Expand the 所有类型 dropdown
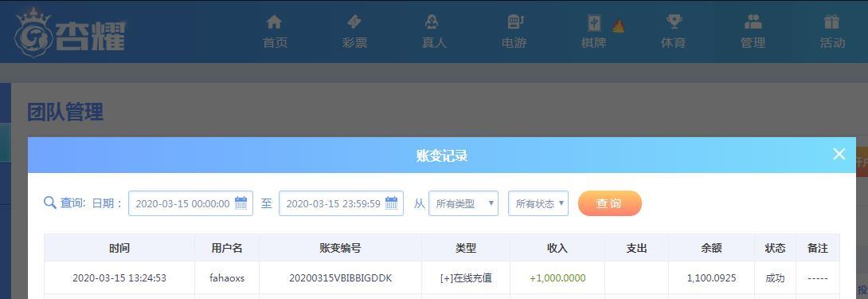Image resolution: width=868 pixels, height=299 pixels. pyautogui.click(x=463, y=203)
